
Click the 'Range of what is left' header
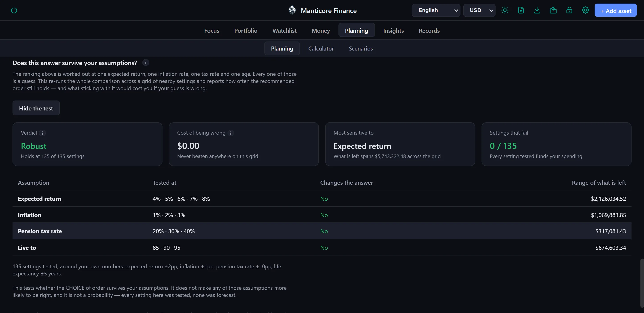[x=599, y=182]
